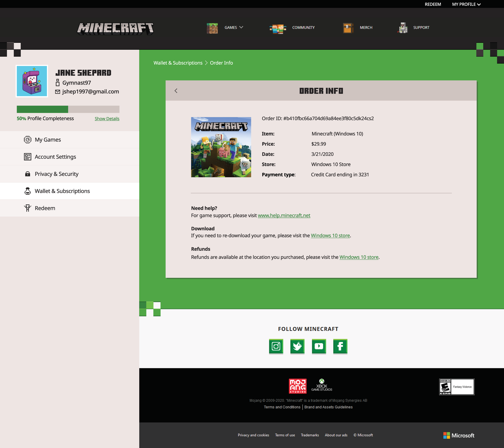The height and width of the screenshot is (448, 504).
Task: Click the Mojang Studios logo
Action: click(x=298, y=386)
